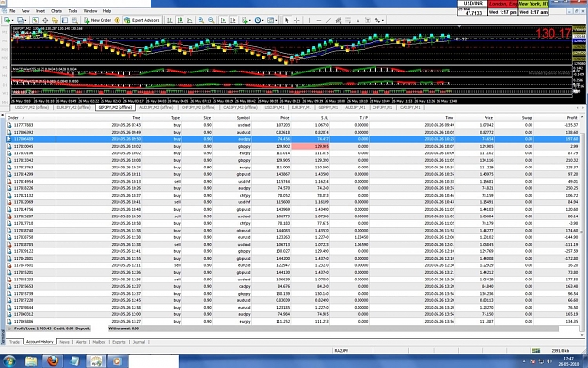Switch chart to bar chart style

click(170, 20)
